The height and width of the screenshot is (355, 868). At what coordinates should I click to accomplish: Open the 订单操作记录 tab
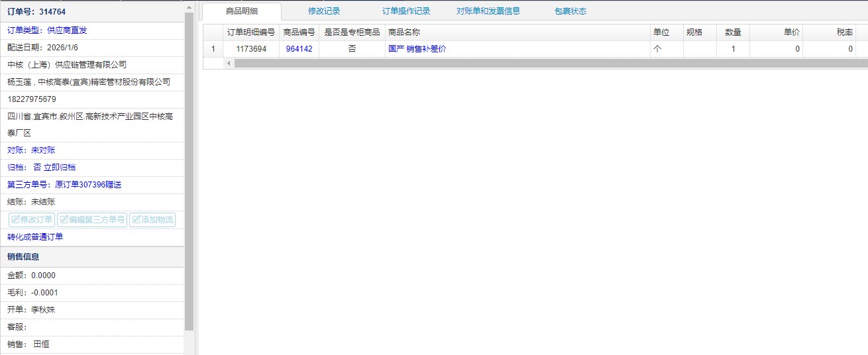click(x=406, y=11)
